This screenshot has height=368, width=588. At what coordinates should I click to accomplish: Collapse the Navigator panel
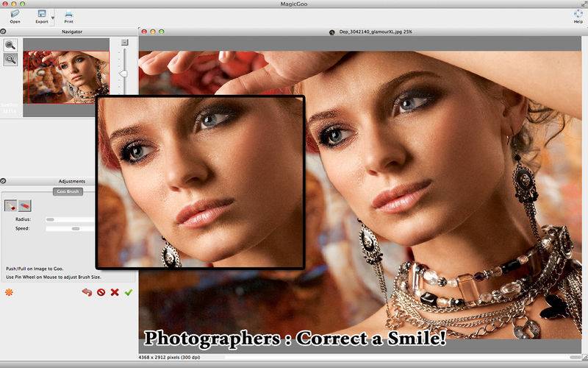click(x=4, y=32)
